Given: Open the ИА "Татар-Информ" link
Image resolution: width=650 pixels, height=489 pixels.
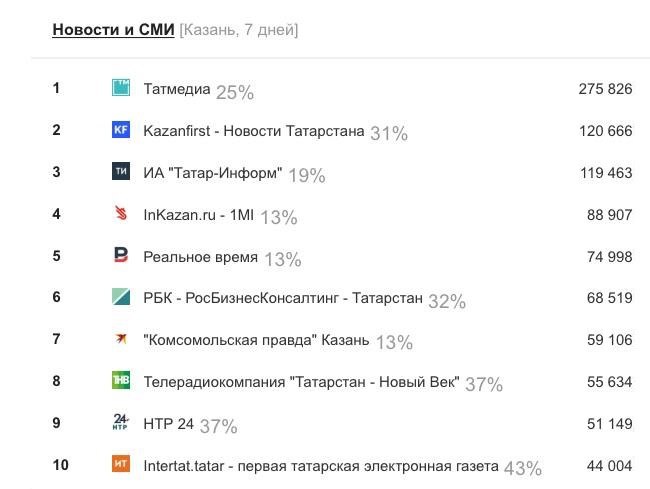Looking at the screenshot, I should pos(213,173).
